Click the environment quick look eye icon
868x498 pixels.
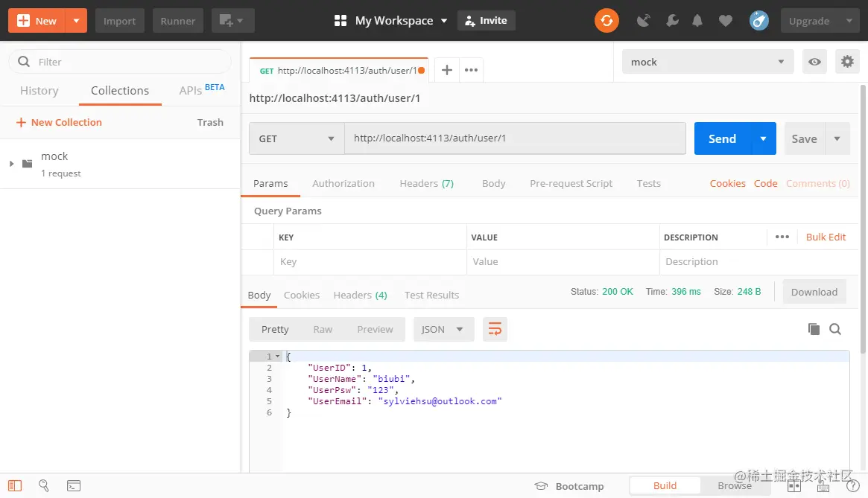[x=814, y=62]
